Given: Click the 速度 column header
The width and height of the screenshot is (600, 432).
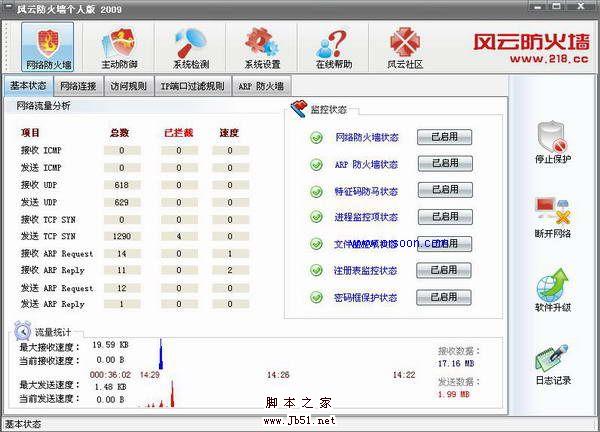Looking at the screenshot, I should tap(229, 133).
